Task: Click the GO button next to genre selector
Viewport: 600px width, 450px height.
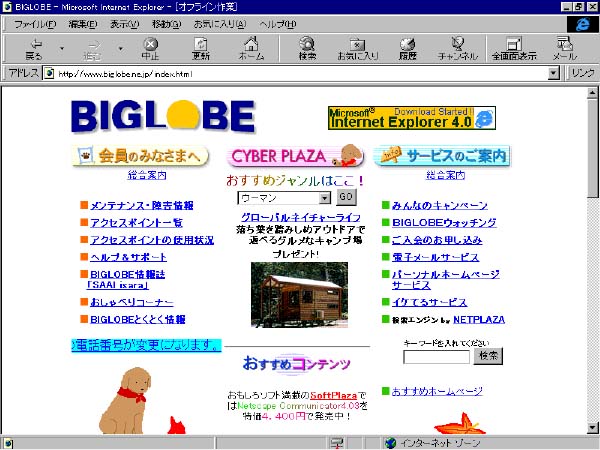Action: tap(346, 197)
